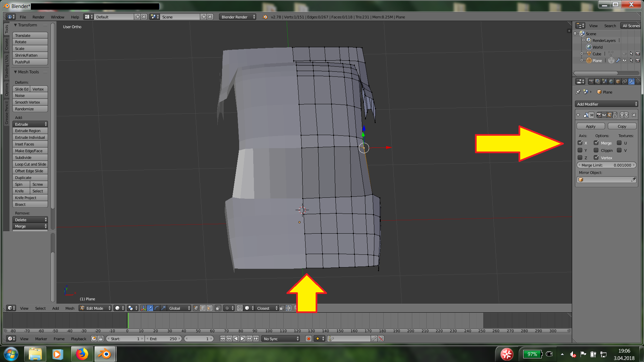Toggle limit selection to visible

coord(218,308)
